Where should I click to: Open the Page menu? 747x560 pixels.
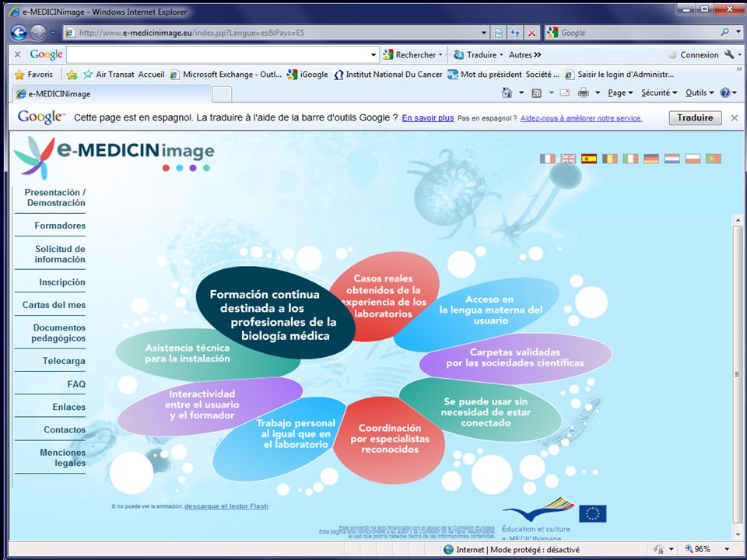[x=620, y=93]
